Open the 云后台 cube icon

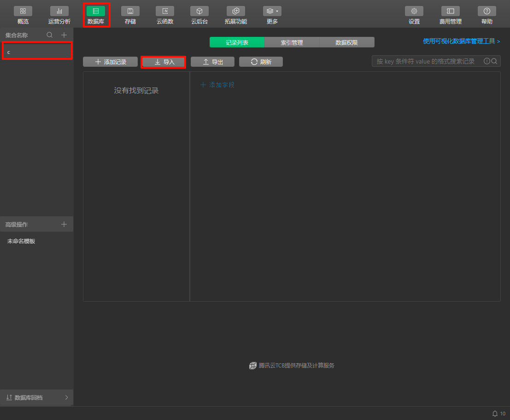[199, 11]
